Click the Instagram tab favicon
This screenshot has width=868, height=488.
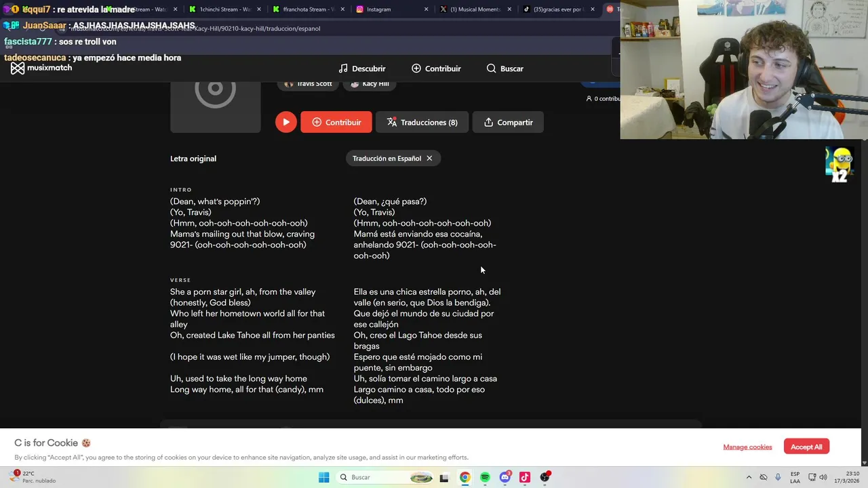click(x=360, y=9)
